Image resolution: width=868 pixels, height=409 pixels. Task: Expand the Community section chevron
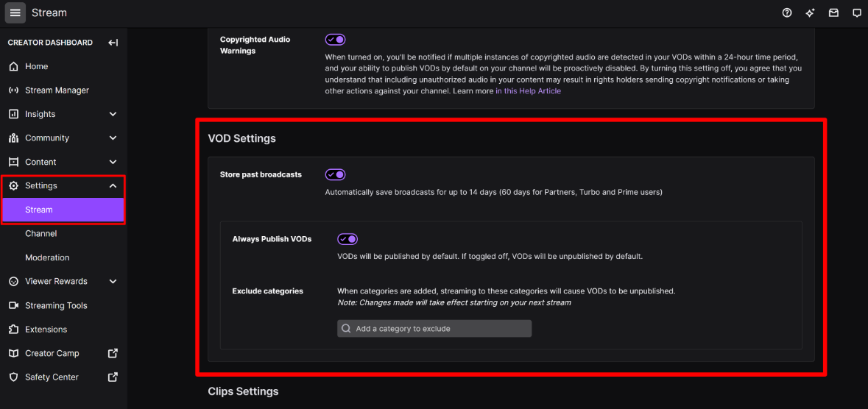(113, 138)
